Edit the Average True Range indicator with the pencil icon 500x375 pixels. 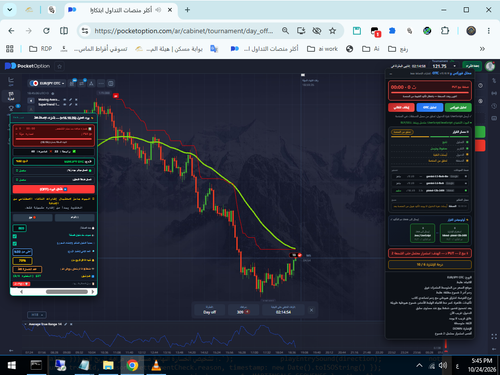(x=66, y=324)
